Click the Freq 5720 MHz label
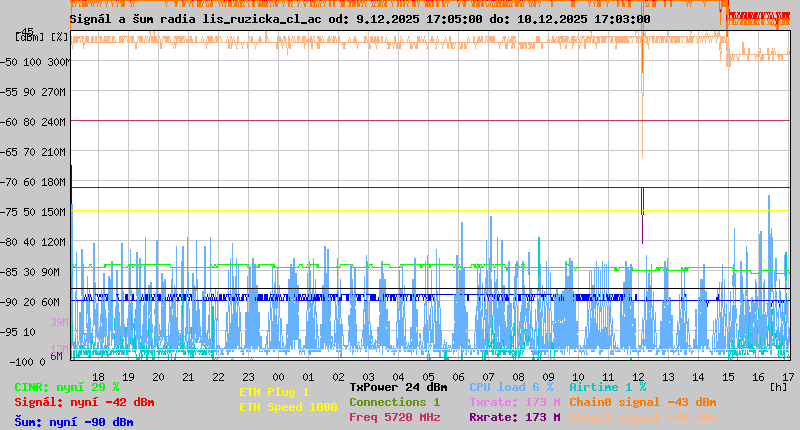800x430 pixels. click(394, 417)
